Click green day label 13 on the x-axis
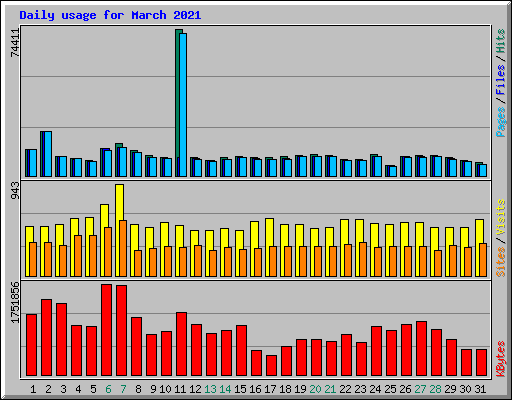This screenshot has width=512, height=400. 210,389
